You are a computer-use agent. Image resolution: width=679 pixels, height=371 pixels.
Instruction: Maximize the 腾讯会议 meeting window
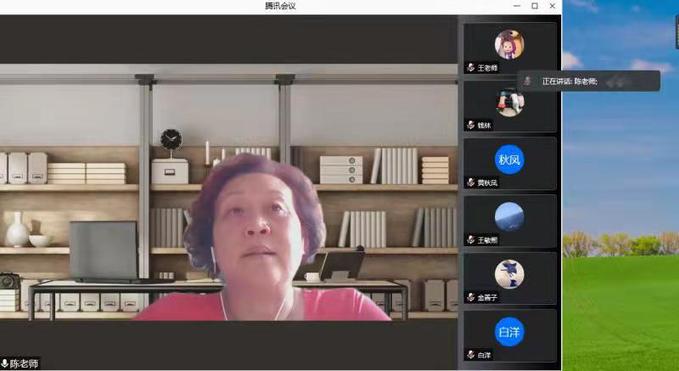[x=535, y=6]
